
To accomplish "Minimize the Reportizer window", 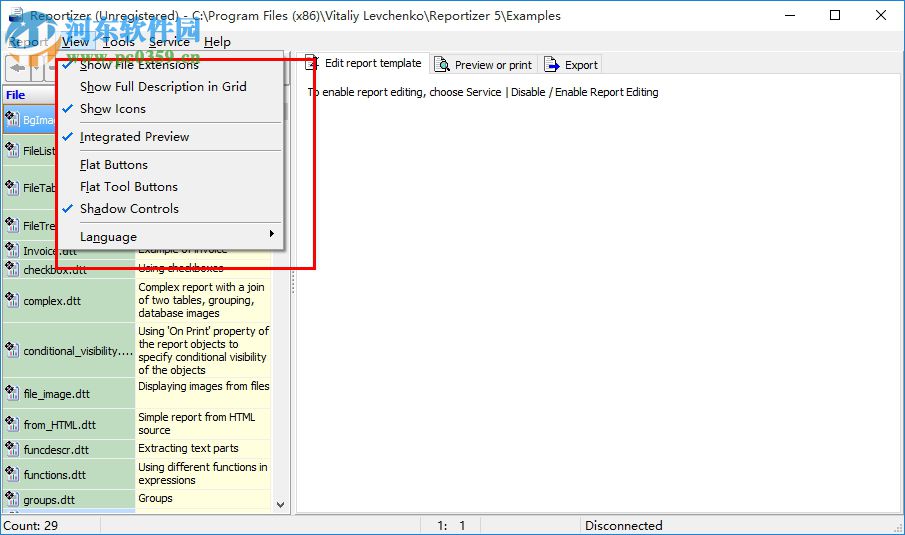I will pos(790,15).
